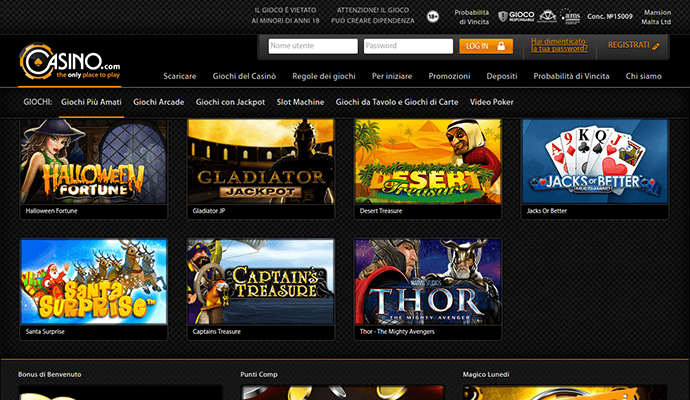Click the REGISTRATI sign-up link
Viewport: 690px width, 400px height.
pyautogui.click(x=634, y=45)
